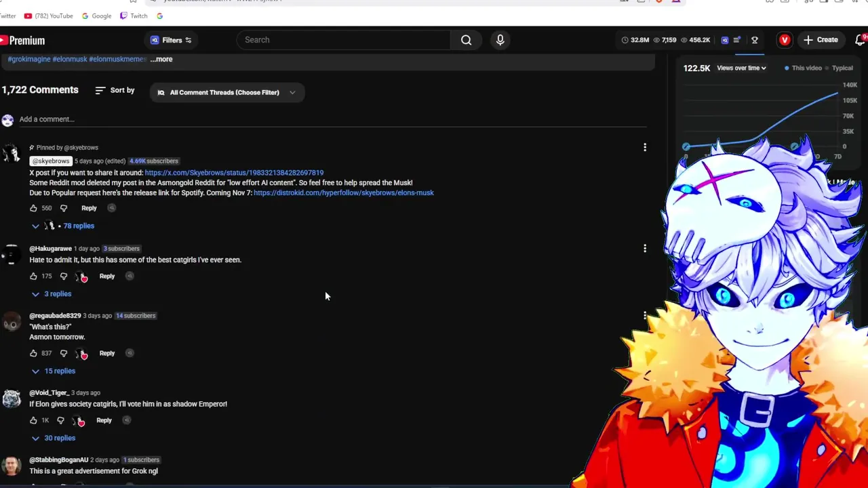
Task: Open the #grokimagine hashtag
Action: (x=29, y=59)
